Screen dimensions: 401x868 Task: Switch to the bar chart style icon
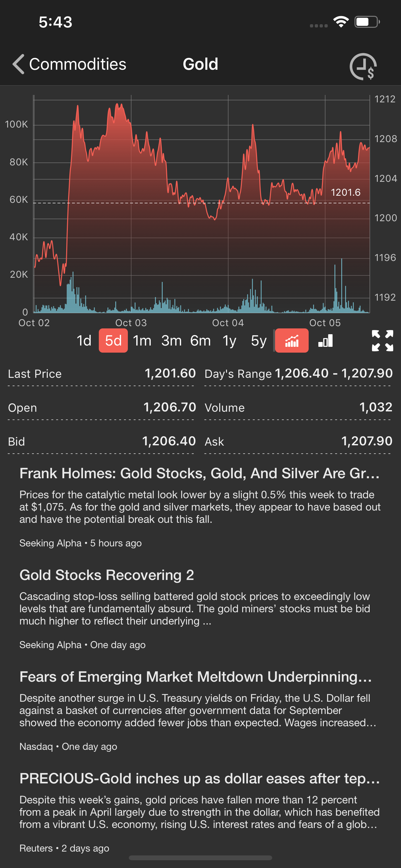coord(325,341)
